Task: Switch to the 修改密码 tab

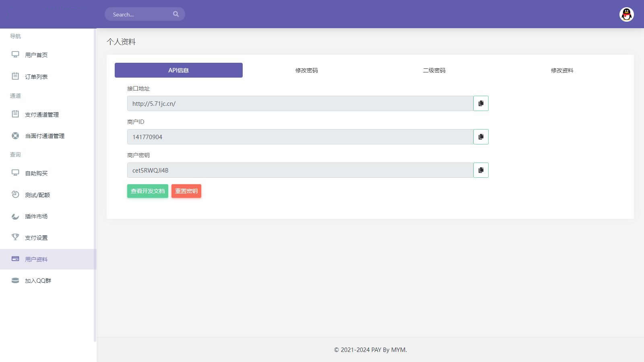Action: click(306, 70)
